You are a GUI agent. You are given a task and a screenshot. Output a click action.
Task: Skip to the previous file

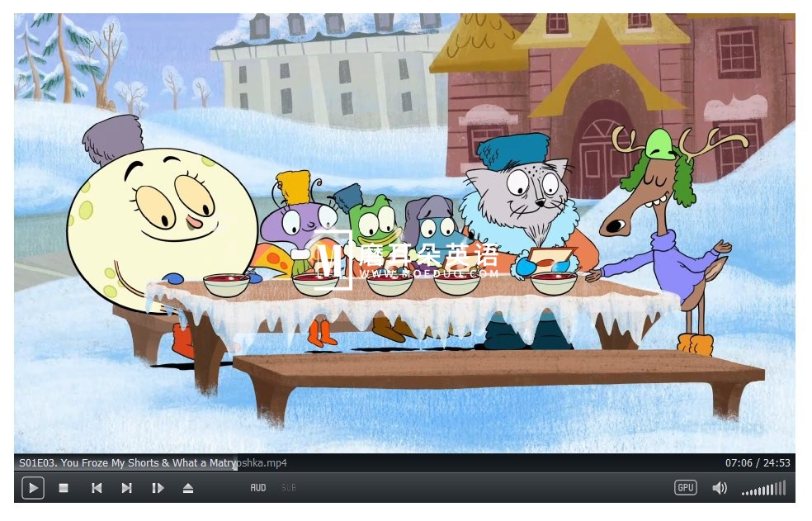97,488
